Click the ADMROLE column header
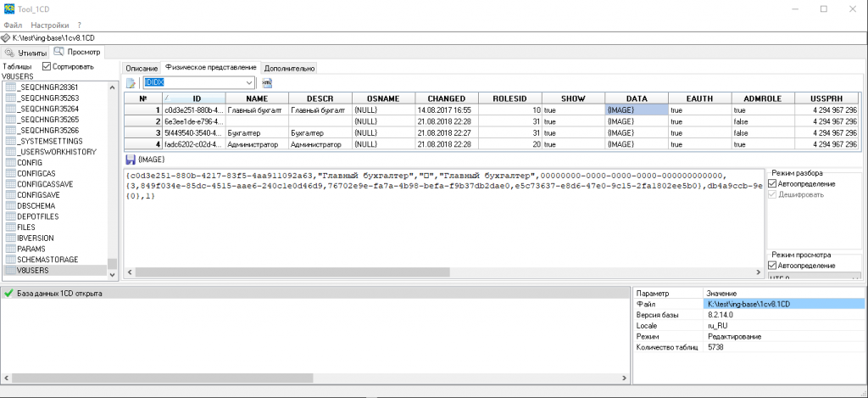This screenshot has width=868, height=398. pyautogui.click(x=763, y=98)
